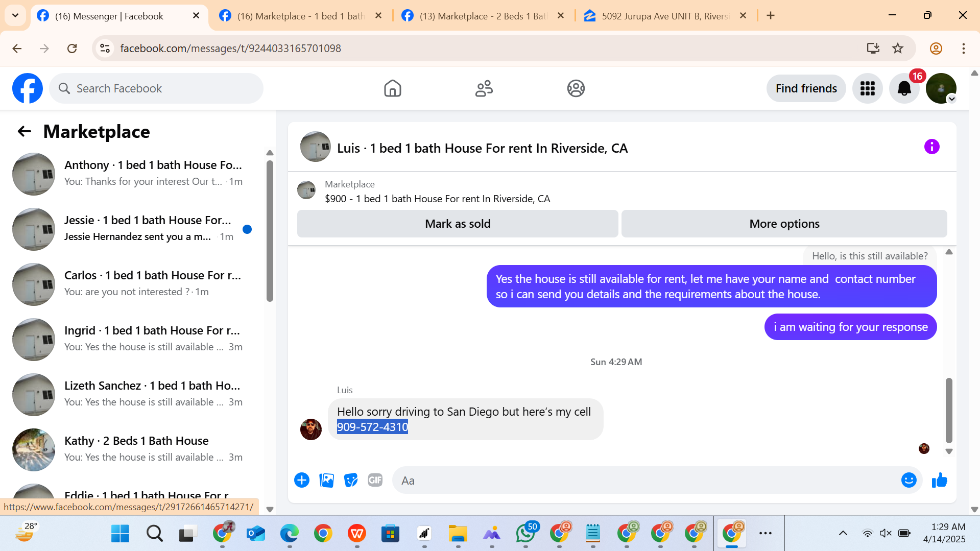Attach a photo using the image icon

point(326,480)
